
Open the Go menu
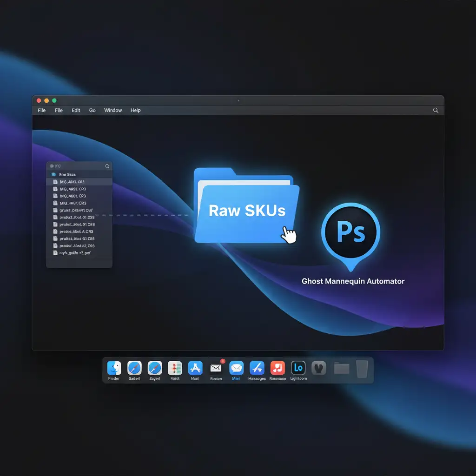pyautogui.click(x=93, y=111)
